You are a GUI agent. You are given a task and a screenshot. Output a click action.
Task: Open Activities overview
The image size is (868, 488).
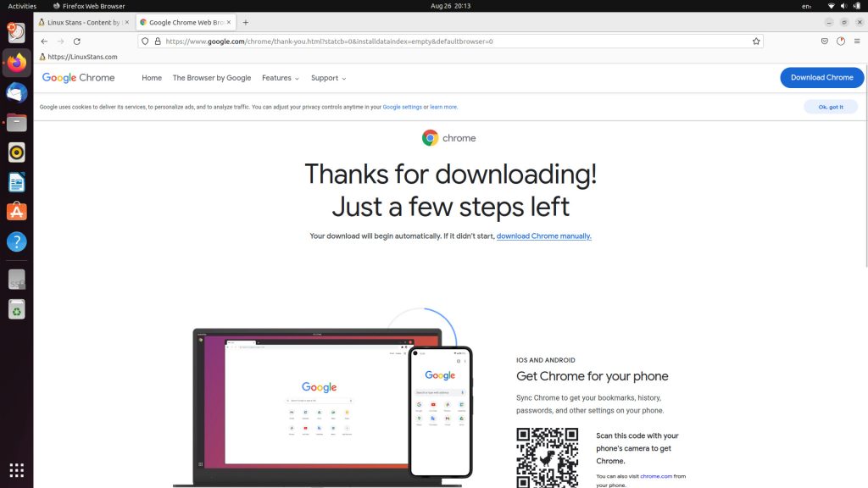[22, 6]
